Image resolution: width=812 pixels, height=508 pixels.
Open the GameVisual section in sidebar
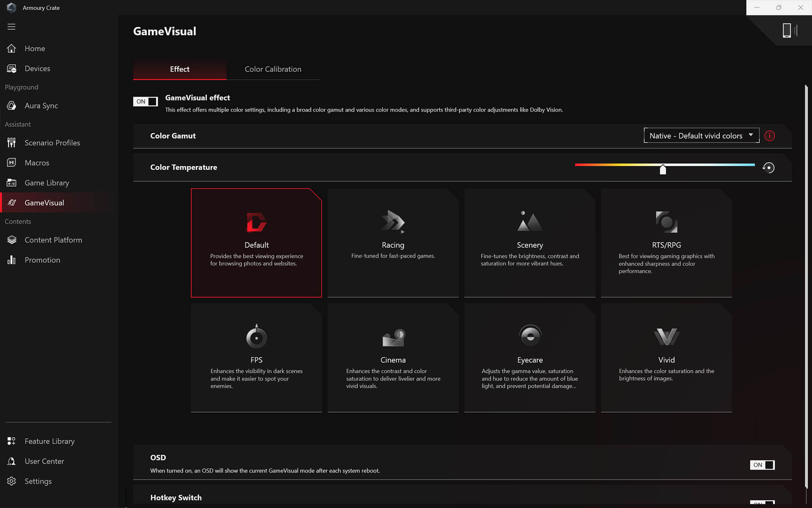pyautogui.click(x=44, y=202)
